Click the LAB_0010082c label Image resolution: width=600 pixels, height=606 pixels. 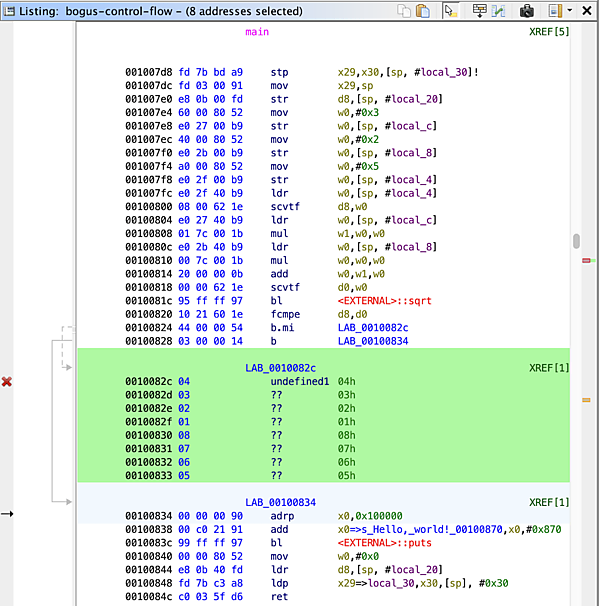point(279,368)
